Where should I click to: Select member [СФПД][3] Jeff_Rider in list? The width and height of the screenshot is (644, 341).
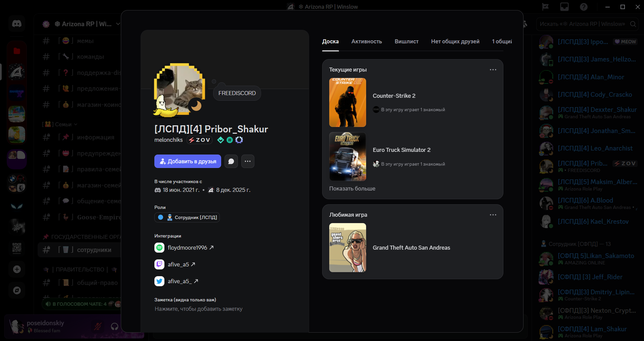pyautogui.click(x=588, y=277)
